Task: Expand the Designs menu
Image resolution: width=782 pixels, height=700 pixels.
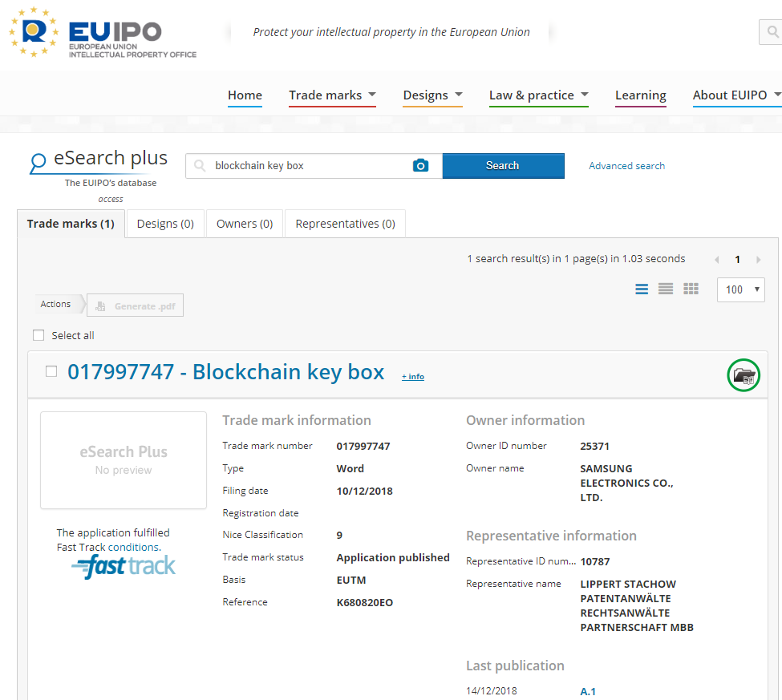Action: (x=433, y=95)
